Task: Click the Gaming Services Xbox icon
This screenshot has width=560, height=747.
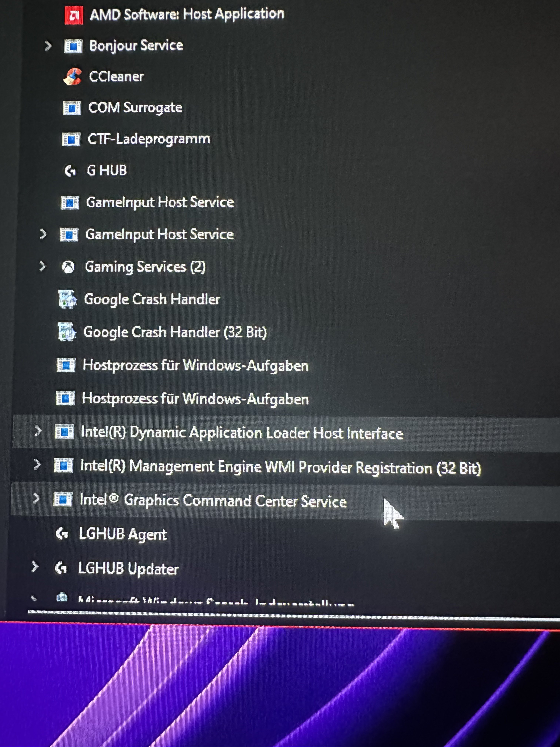Action: 68,267
